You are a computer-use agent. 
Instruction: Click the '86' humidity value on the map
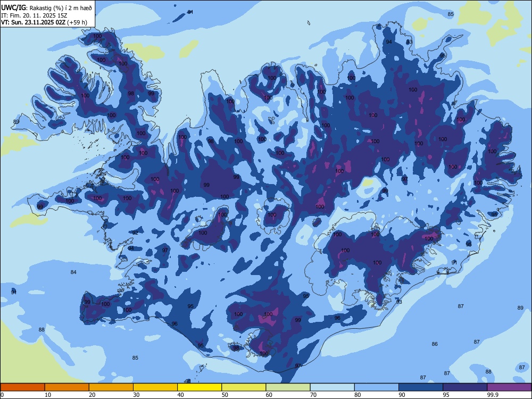[435, 344]
